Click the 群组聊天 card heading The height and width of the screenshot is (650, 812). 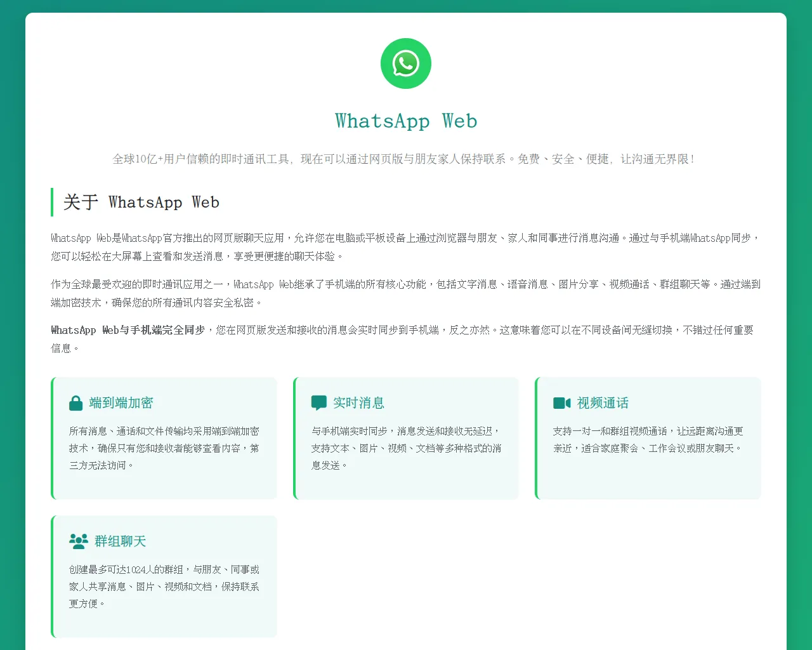click(x=121, y=541)
